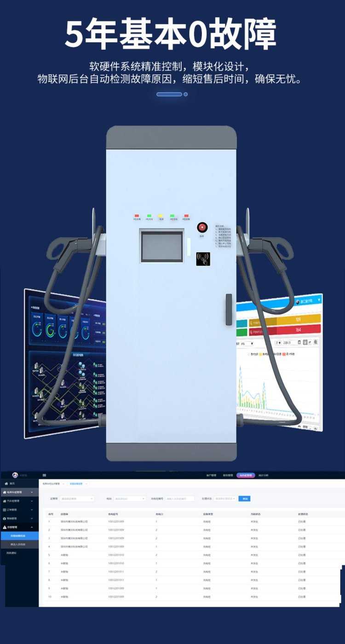Click the list icon for 订单管理
This screenshot has height=644, width=345.
tap(5, 510)
